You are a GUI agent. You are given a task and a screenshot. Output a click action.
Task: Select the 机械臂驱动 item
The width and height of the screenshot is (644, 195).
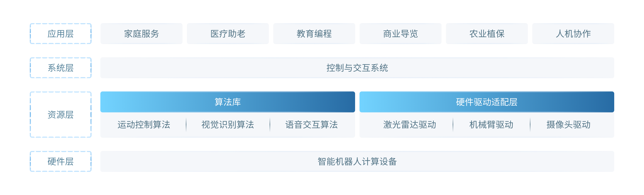[491, 125]
